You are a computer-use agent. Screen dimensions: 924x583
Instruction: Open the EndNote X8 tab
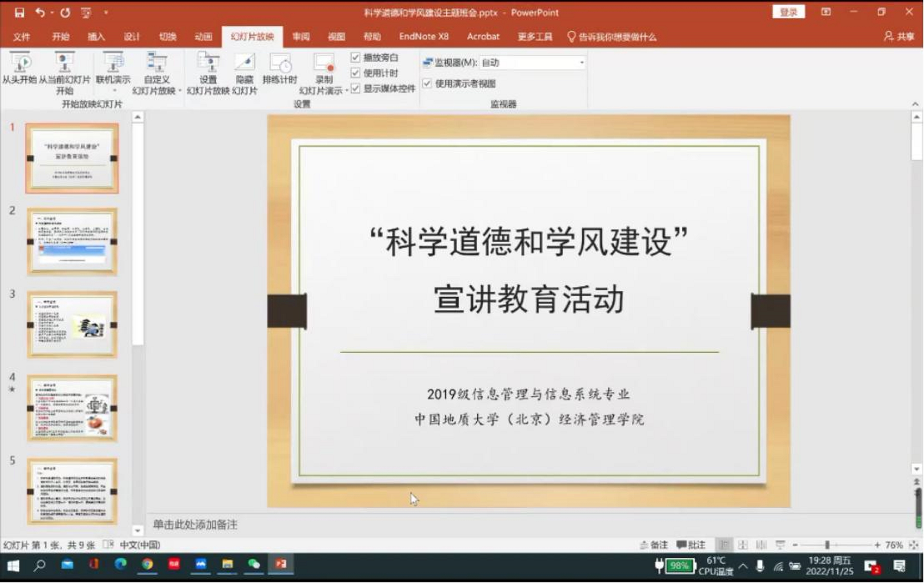coord(424,37)
